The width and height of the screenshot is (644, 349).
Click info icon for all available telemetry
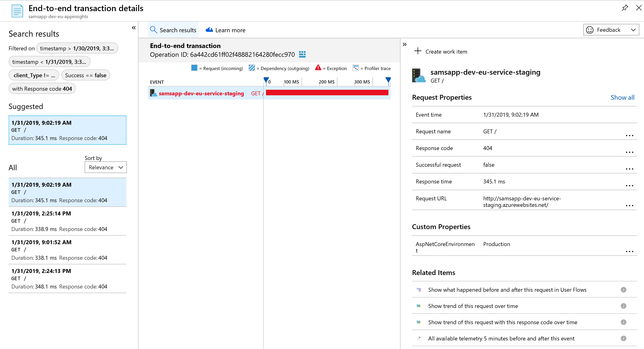point(623,338)
